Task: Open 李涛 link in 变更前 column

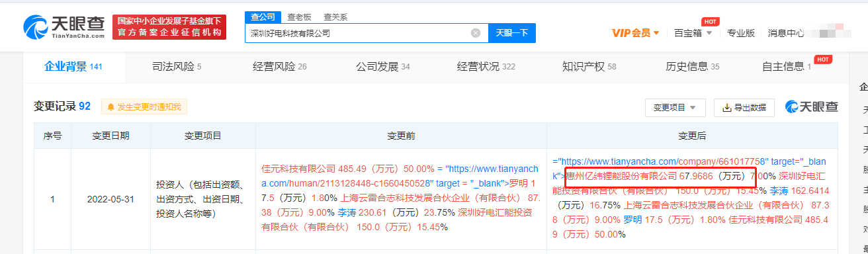Action: click(347, 212)
